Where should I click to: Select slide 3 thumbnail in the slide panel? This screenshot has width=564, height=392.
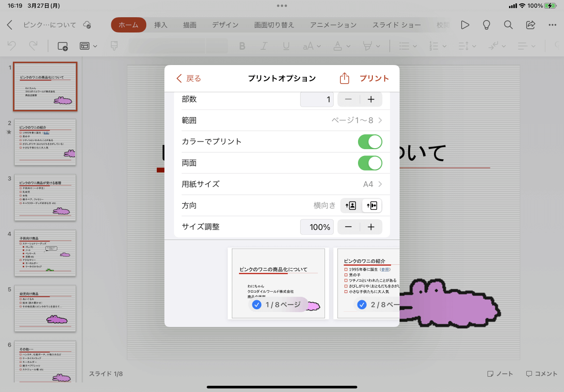tap(45, 197)
